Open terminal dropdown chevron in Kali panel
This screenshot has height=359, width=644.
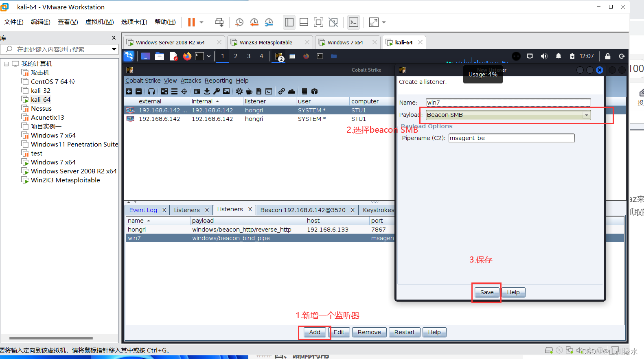click(209, 56)
